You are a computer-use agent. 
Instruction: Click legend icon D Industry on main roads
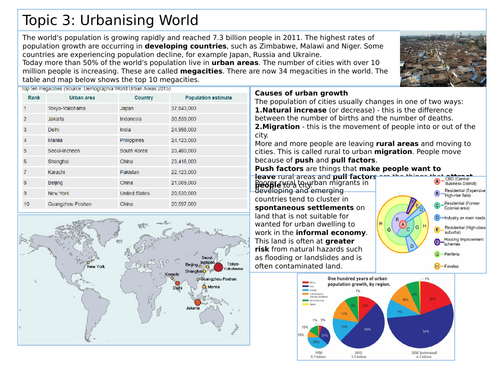click(x=437, y=218)
